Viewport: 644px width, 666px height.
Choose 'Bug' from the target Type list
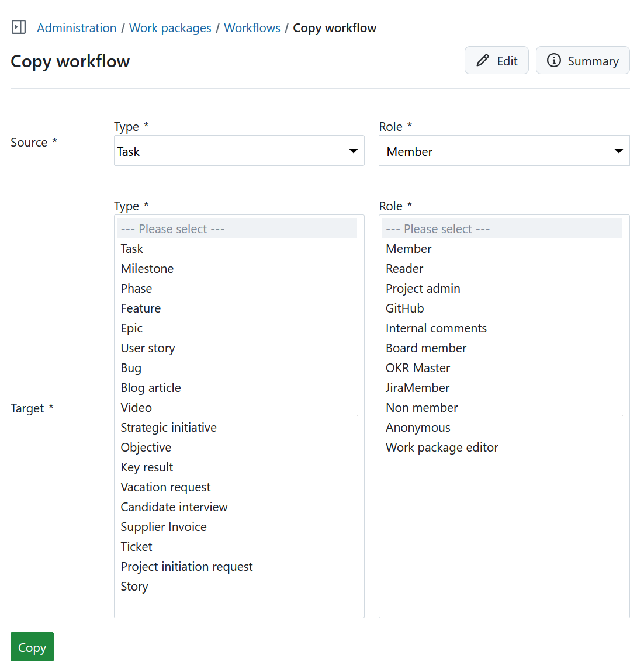pyautogui.click(x=131, y=367)
